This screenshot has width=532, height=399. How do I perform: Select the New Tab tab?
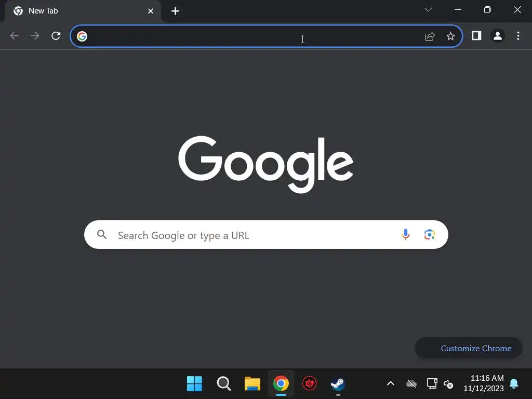83,11
